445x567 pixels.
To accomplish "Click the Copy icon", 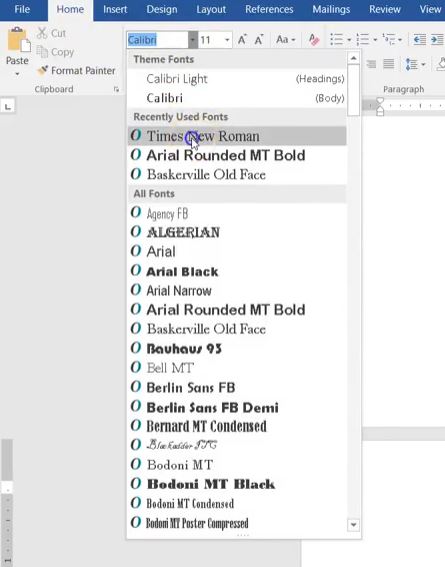I will [42, 52].
